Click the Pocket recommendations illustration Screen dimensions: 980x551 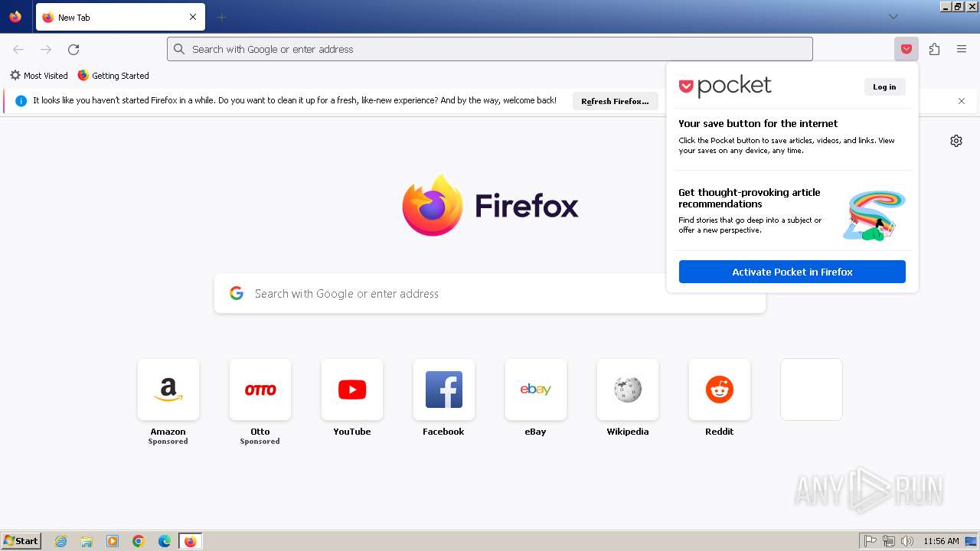[x=874, y=216]
